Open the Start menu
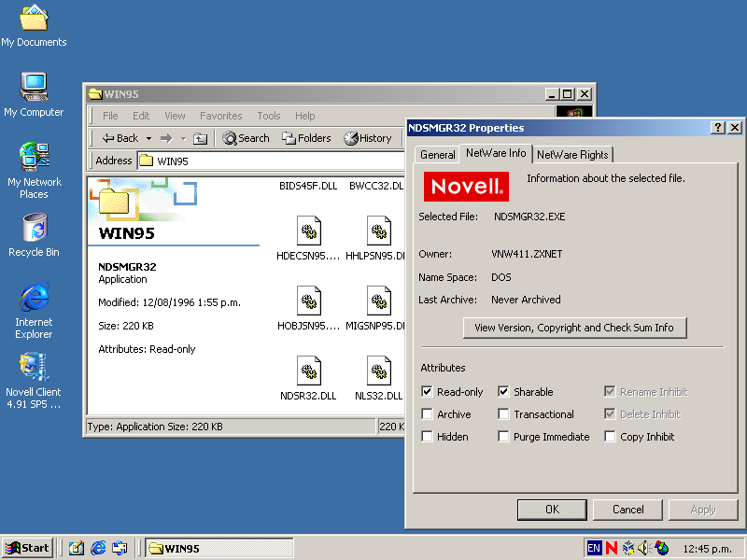The width and height of the screenshot is (747, 560). pyautogui.click(x=27, y=548)
